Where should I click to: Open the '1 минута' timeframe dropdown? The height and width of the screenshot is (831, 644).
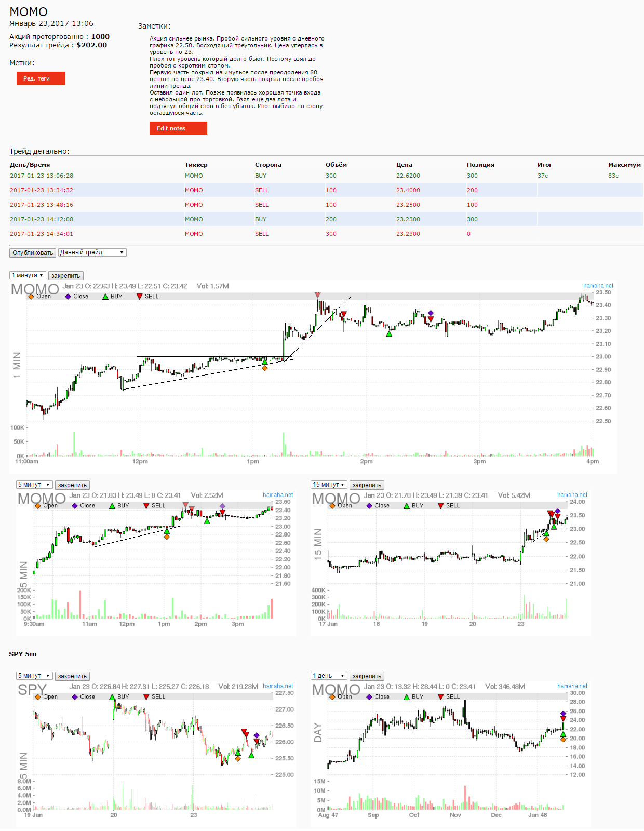tap(28, 275)
